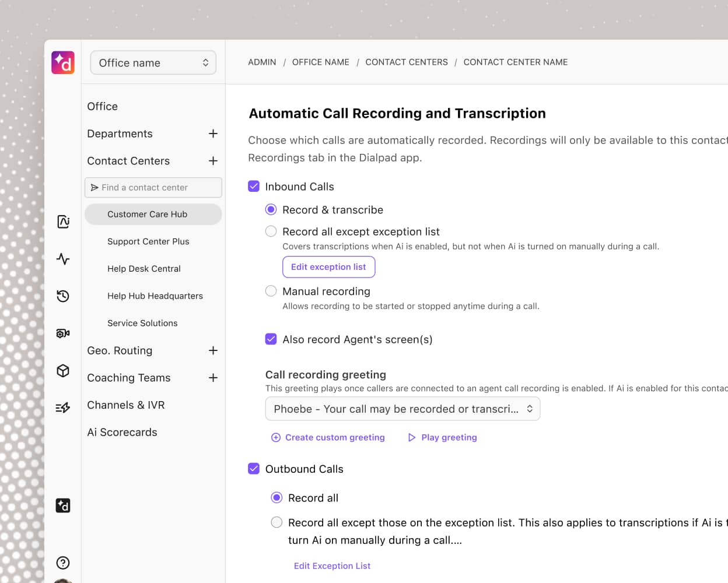This screenshot has width=728, height=583.
Task: Click the Dialpad logo in the sidebar
Action: tap(63, 62)
